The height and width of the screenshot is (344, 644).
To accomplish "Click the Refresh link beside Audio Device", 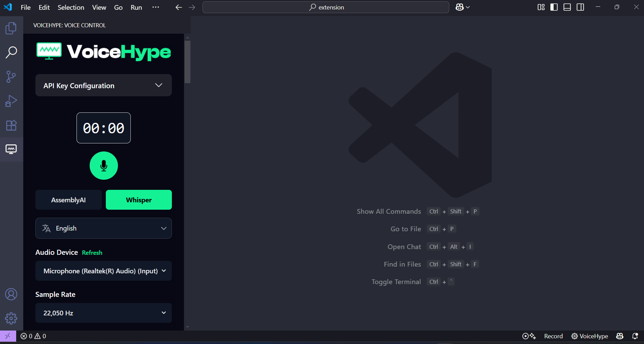I will click(x=92, y=253).
